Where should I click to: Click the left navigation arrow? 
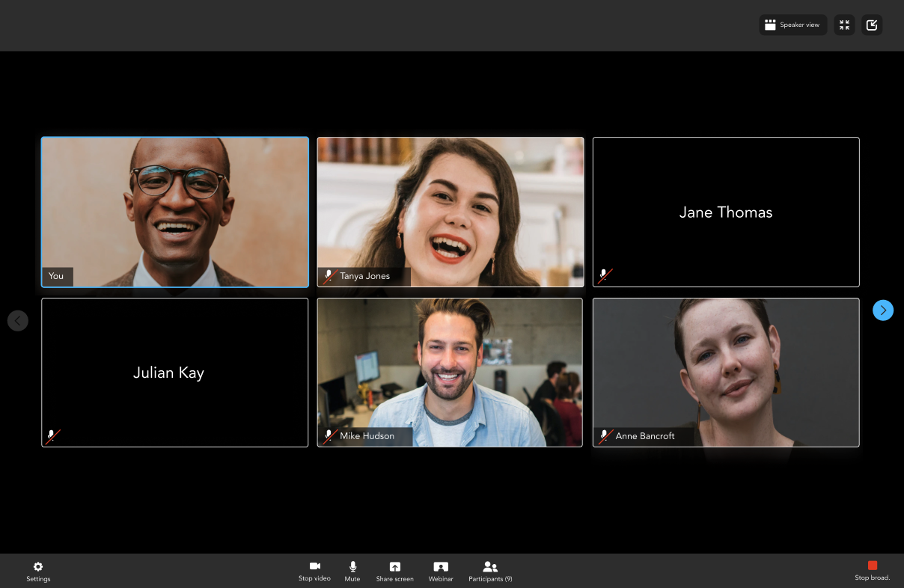coord(18,320)
